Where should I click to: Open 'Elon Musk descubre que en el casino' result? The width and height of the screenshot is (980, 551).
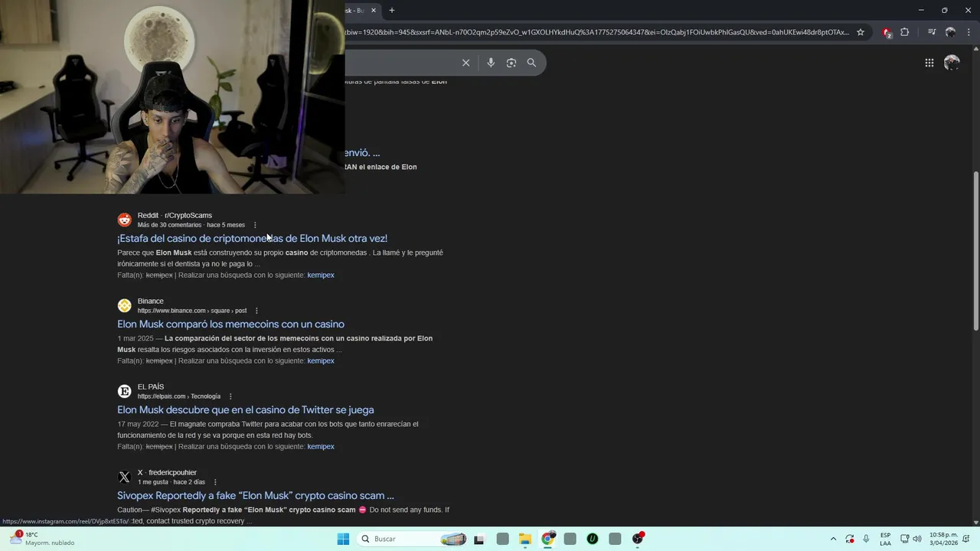(x=245, y=409)
